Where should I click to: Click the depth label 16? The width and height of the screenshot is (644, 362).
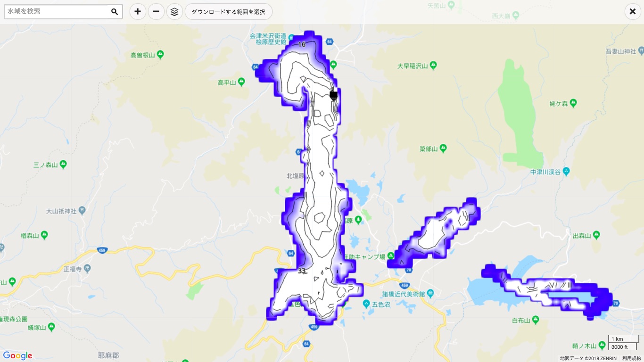(302, 44)
